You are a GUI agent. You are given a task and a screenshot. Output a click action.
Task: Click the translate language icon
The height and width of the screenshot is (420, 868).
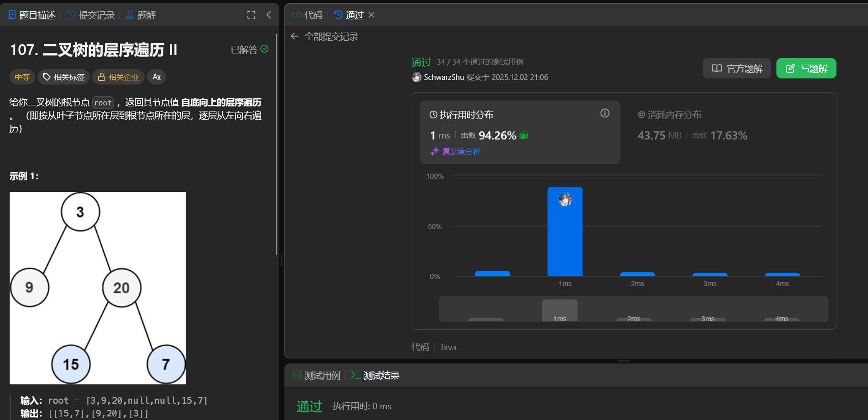coord(157,77)
